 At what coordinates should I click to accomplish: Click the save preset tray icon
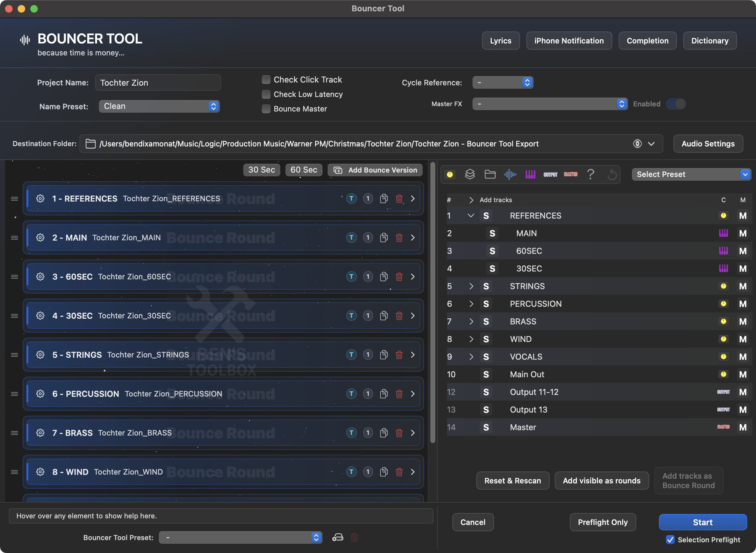coord(337,537)
